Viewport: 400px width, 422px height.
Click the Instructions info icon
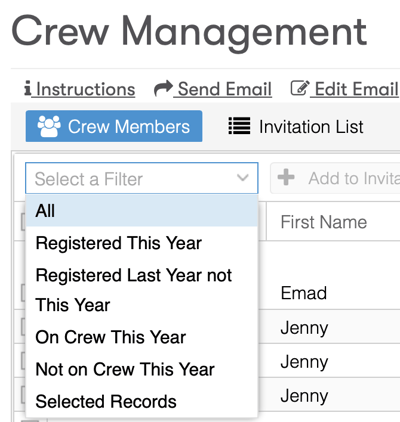[28, 89]
